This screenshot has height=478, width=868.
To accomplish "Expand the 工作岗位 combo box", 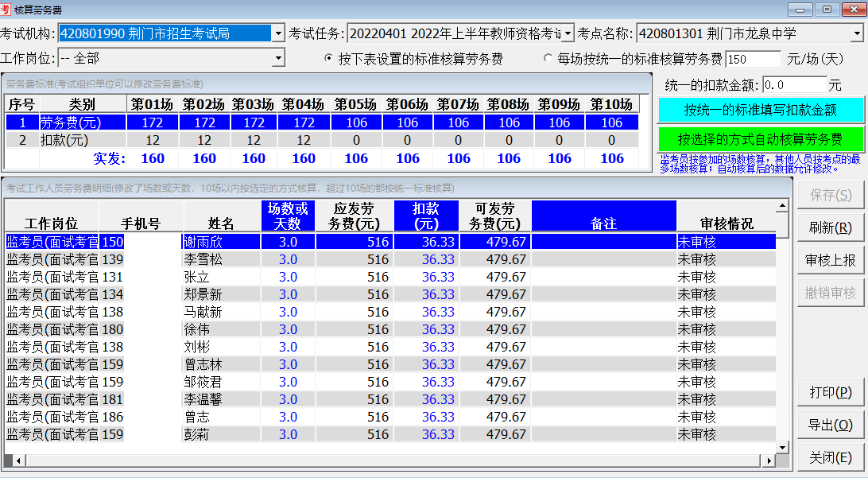I will [x=278, y=58].
